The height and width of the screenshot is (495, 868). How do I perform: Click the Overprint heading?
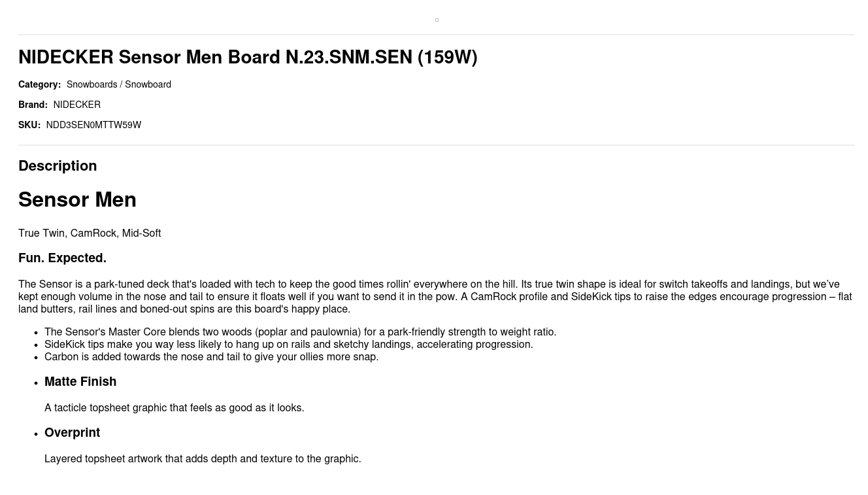pyautogui.click(x=72, y=433)
